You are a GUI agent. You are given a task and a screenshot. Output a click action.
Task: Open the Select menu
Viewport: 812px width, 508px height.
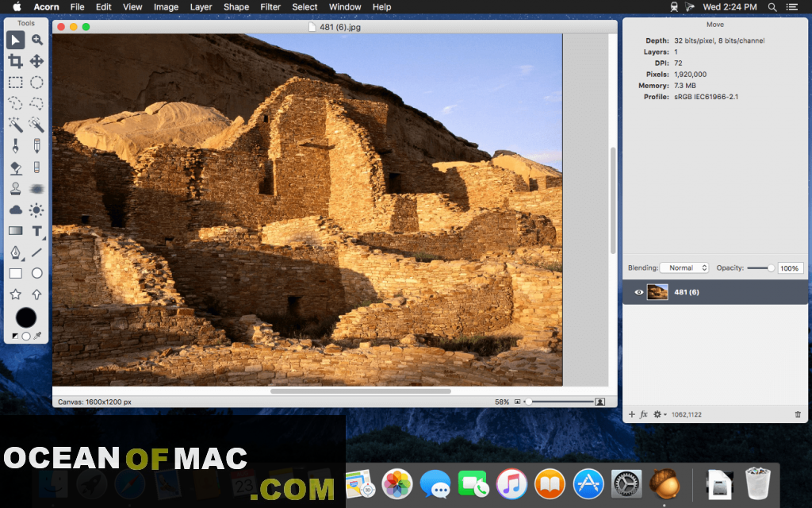click(x=304, y=6)
